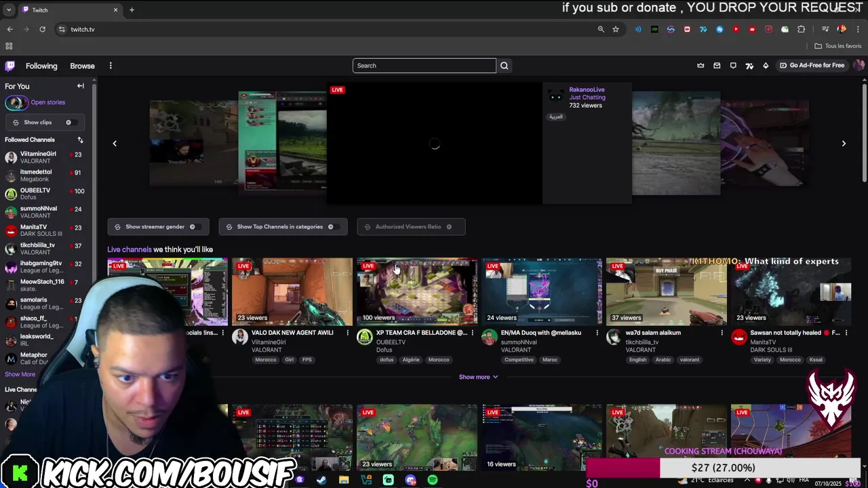The width and height of the screenshot is (868, 488).
Task: Open the user avatar menu in Twitch header
Action: 859,65
